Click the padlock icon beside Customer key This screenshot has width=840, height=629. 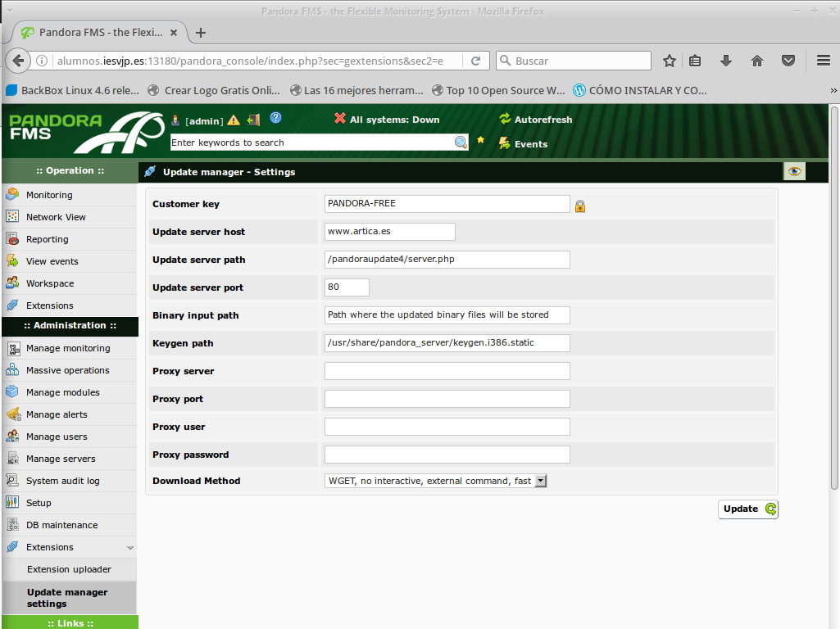click(579, 206)
